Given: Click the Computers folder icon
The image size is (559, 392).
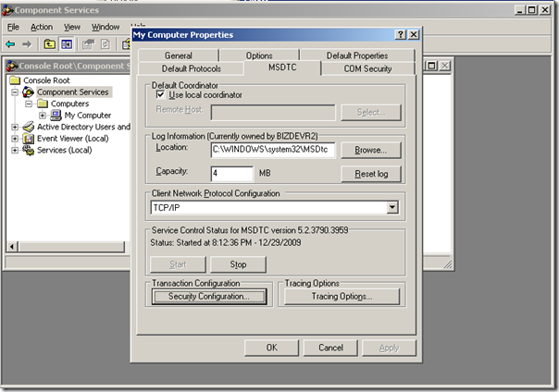Looking at the screenshot, I should [x=43, y=104].
